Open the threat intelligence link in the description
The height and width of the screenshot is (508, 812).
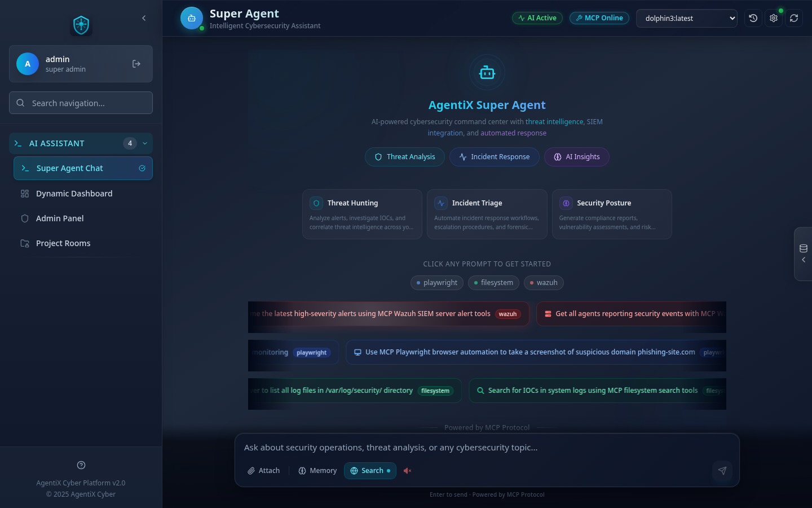pos(554,121)
